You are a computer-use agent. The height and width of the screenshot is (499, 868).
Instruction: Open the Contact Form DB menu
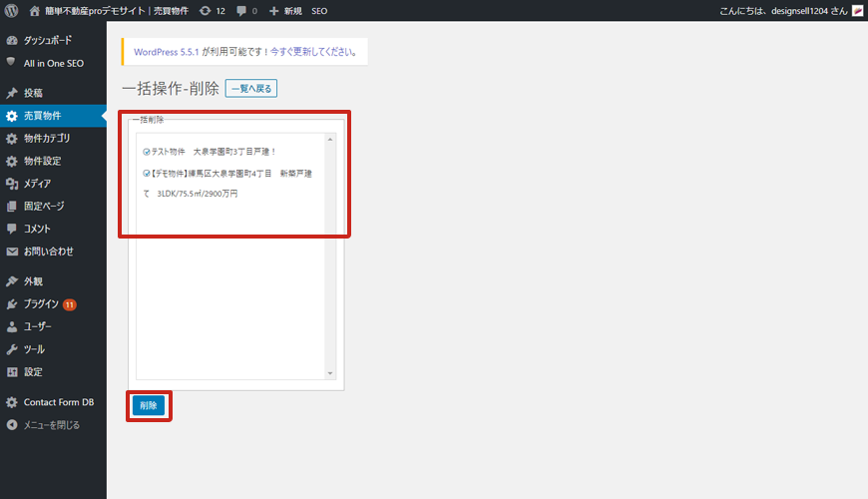point(58,402)
